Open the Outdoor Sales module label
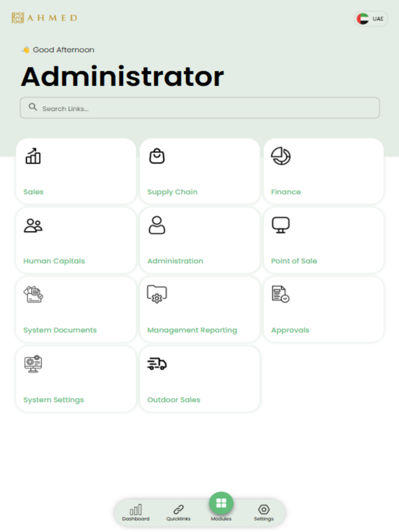This screenshot has height=532, width=399. pos(174,400)
